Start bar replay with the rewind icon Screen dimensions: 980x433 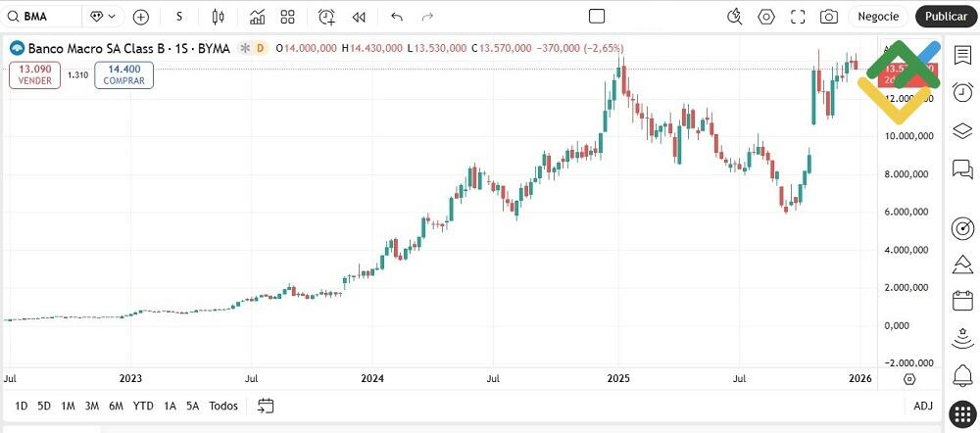pos(359,17)
